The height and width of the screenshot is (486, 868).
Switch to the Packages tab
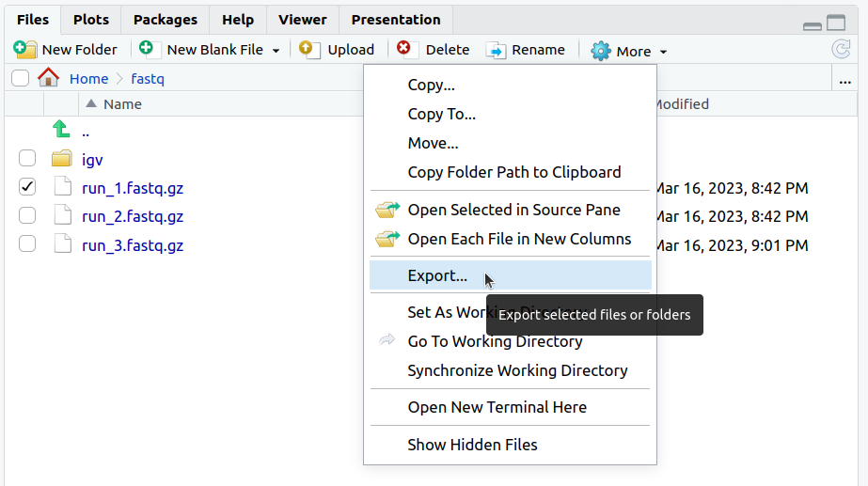coord(165,20)
